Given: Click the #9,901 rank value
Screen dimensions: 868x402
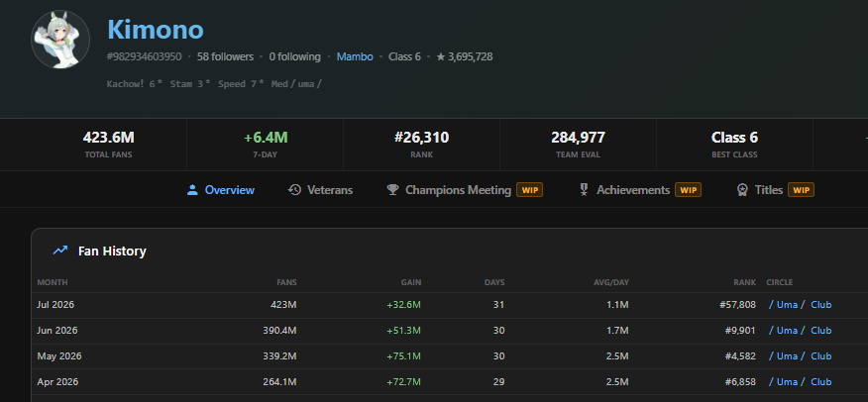Looking at the screenshot, I should (x=740, y=331).
